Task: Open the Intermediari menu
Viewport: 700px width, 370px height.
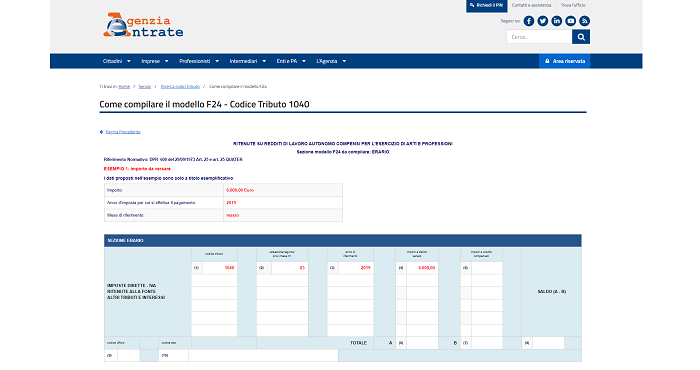Action: pyautogui.click(x=248, y=61)
